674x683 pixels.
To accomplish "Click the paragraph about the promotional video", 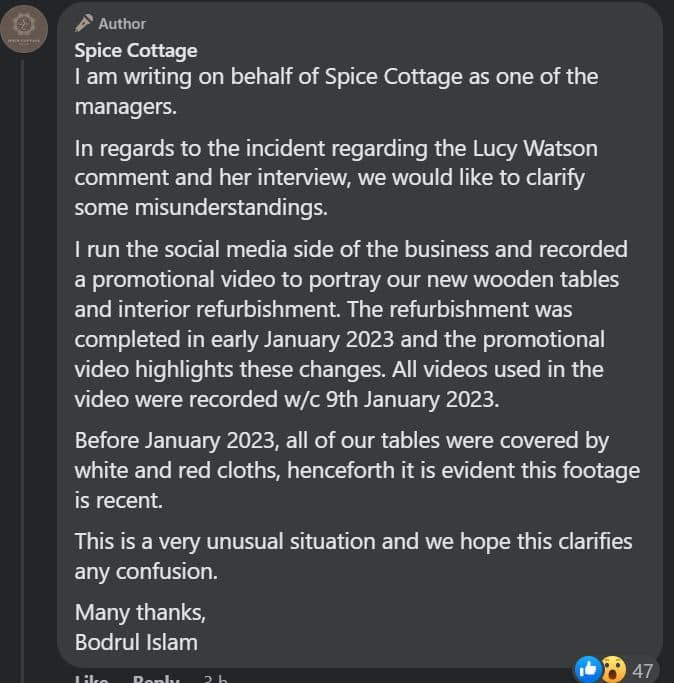I will coord(351,324).
